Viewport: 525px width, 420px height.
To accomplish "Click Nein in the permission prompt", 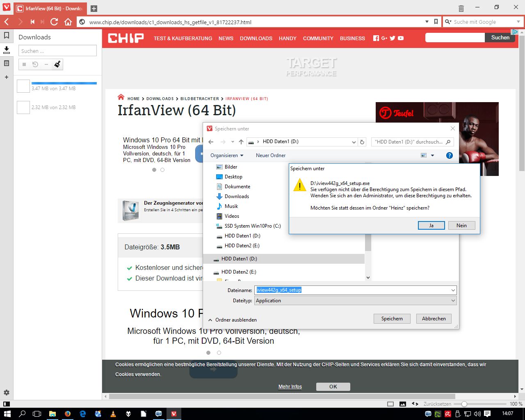I will pos(461,226).
